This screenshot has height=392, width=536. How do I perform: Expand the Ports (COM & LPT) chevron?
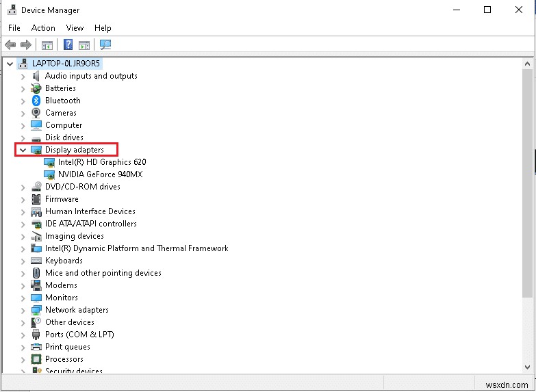coord(23,335)
